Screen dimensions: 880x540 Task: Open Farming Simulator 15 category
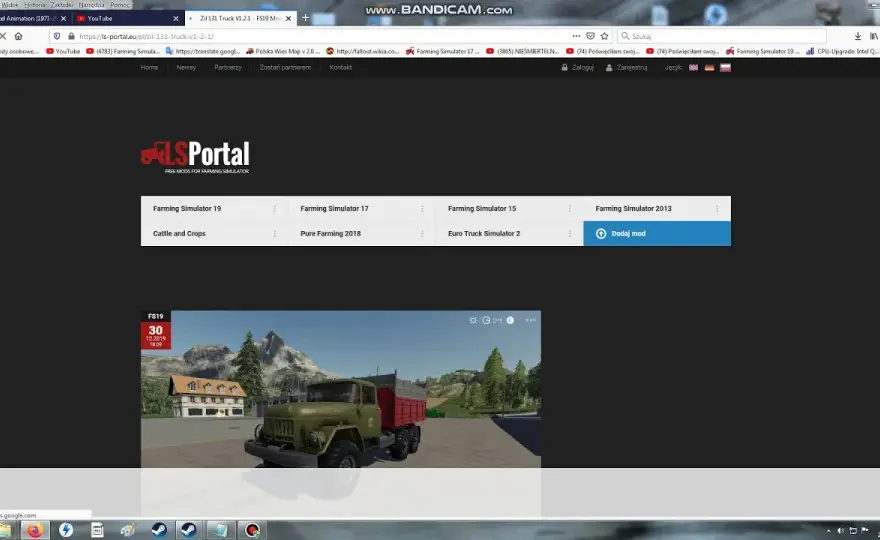click(482, 208)
